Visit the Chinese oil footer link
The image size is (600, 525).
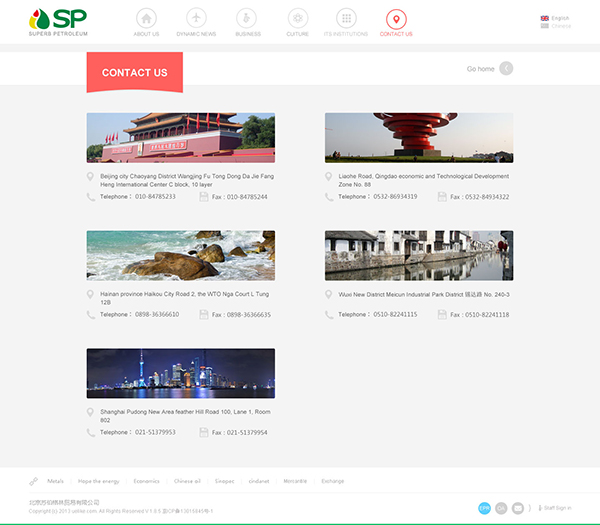(x=187, y=481)
